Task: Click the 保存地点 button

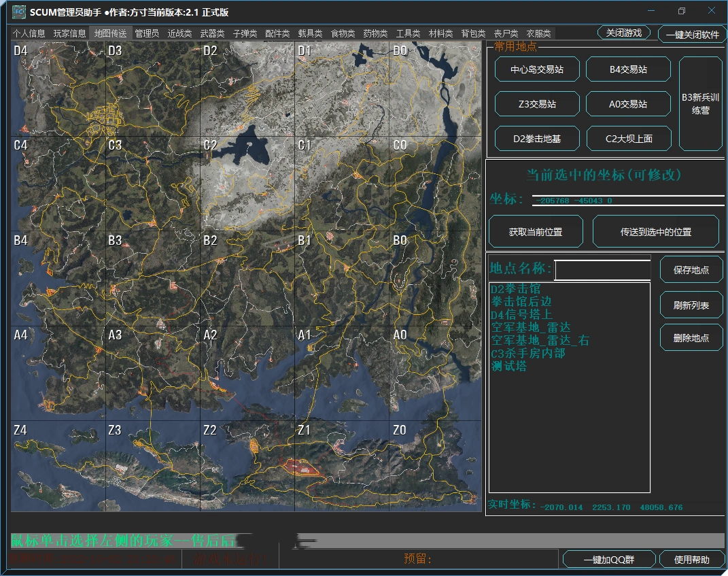Action: [x=691, y=270]
